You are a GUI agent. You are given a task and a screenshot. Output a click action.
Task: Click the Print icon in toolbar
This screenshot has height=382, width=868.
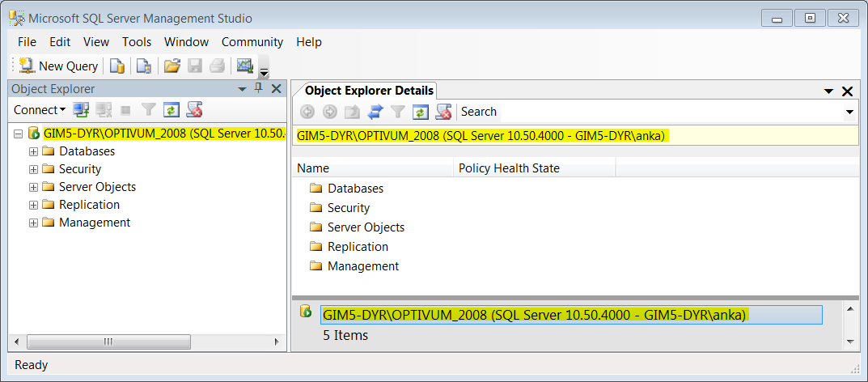click(217, 66)
